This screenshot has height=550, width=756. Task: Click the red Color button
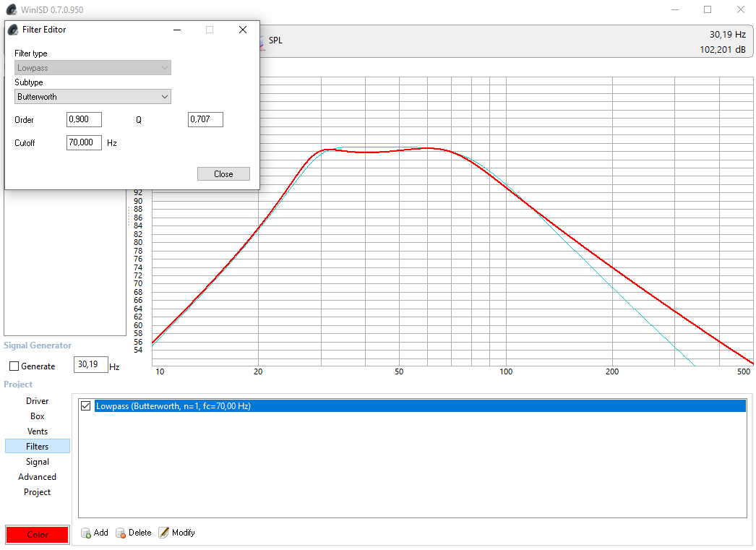tap(37, 535)
